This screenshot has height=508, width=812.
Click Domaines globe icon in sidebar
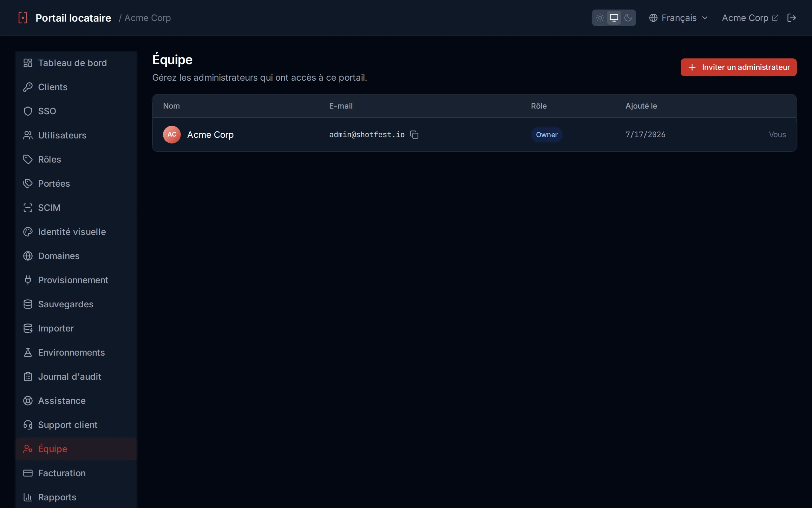click(28, 256)
